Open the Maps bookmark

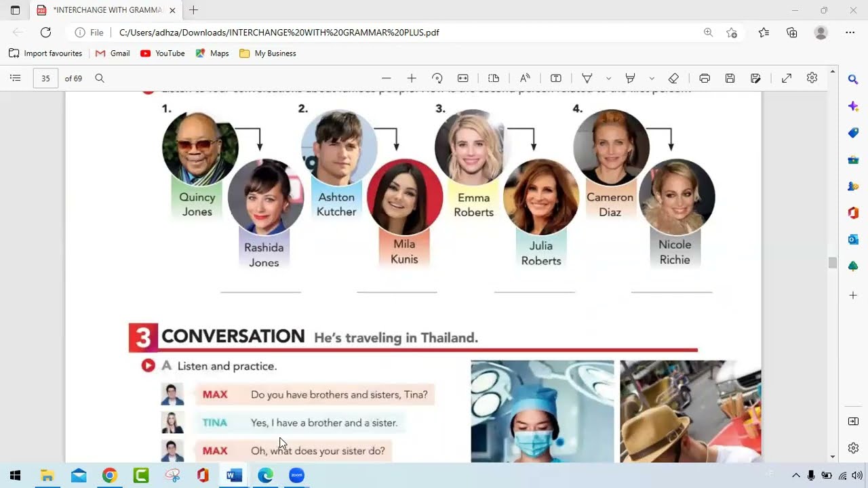click(212, 54)
